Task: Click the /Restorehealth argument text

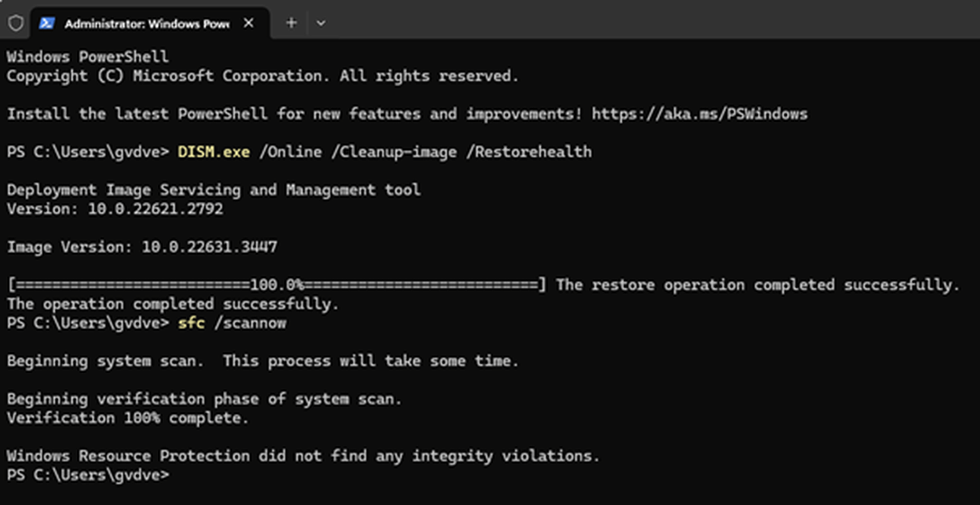Action: click(534, 152)
